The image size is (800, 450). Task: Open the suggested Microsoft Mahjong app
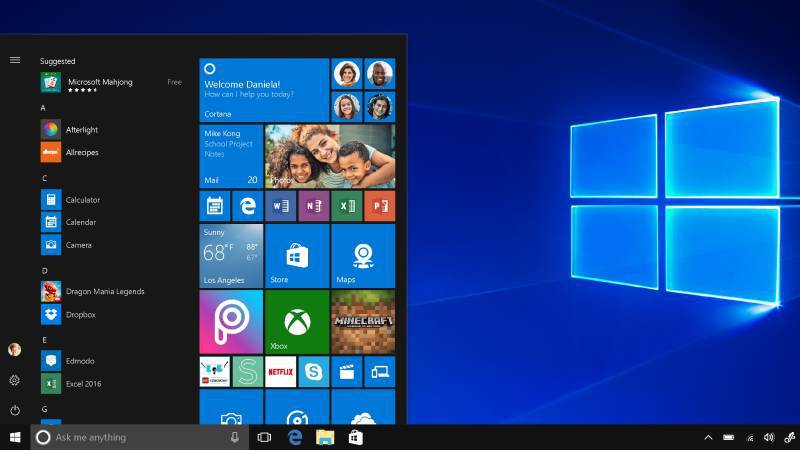click(x=111, y=83)
